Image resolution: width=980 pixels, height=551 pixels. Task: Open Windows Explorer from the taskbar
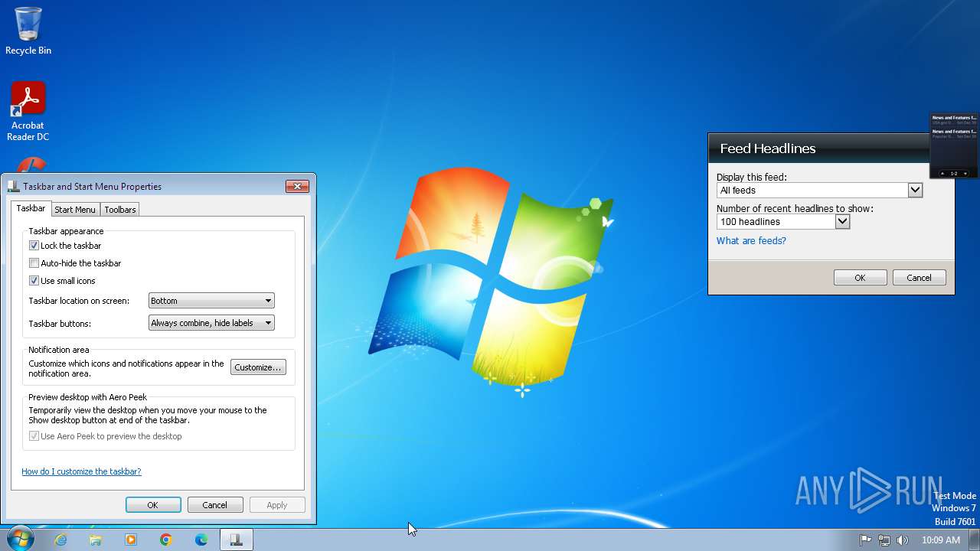(96, 540)
